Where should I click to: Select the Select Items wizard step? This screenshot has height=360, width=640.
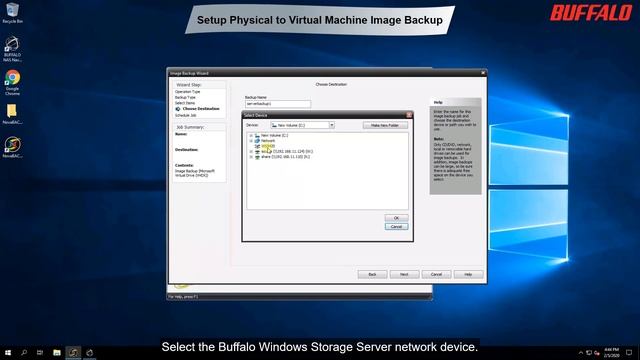coord(185,103)
